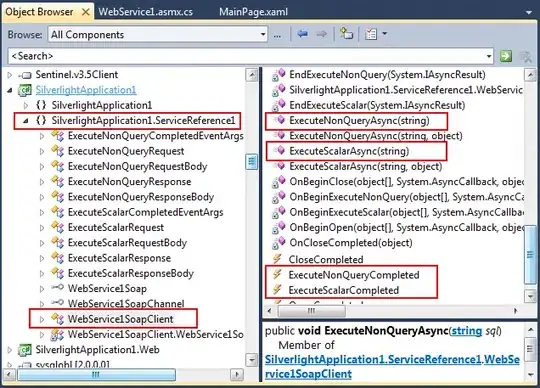This screenshot has height=388, width=540.
Task: Open Object Browser Settings icon
Action: pyautogui.click(x=371, y=34)
